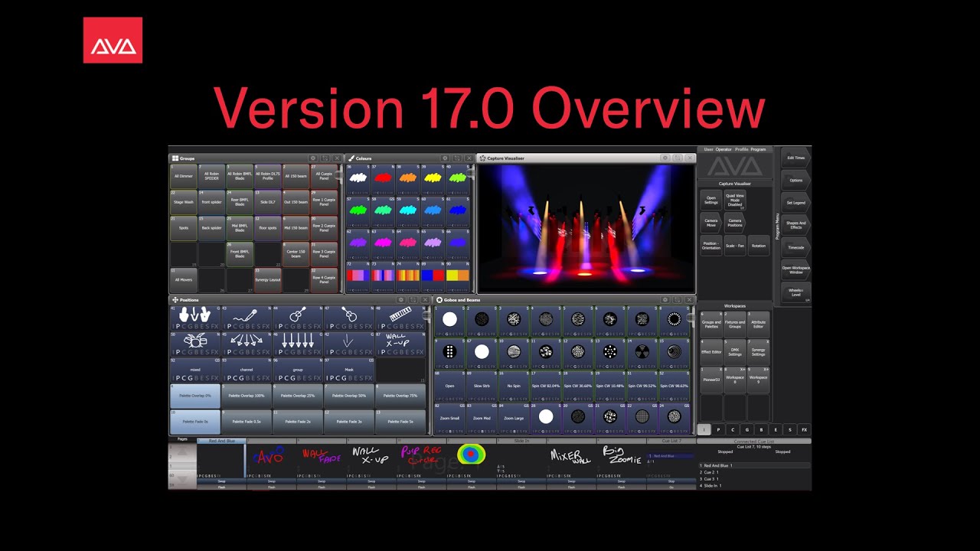Viewport: 980px width, 551px height.
Task: Select the concentric rings gobo palette 15
Action: pyautogui.click(x=674, y=354)
